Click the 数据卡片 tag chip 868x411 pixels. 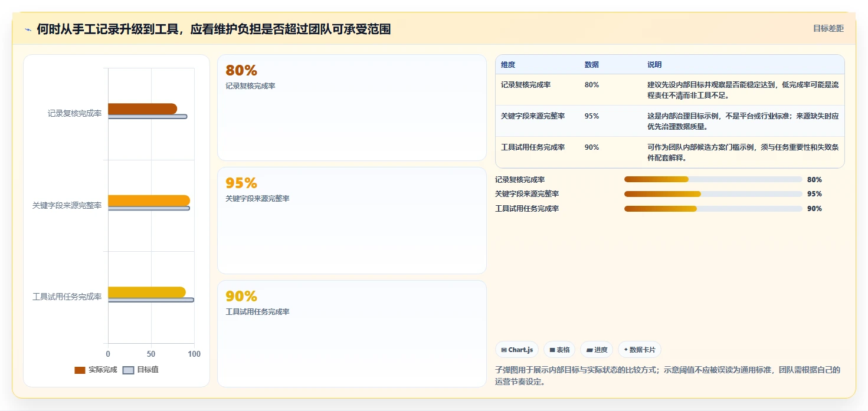click(x=640, y=350)
